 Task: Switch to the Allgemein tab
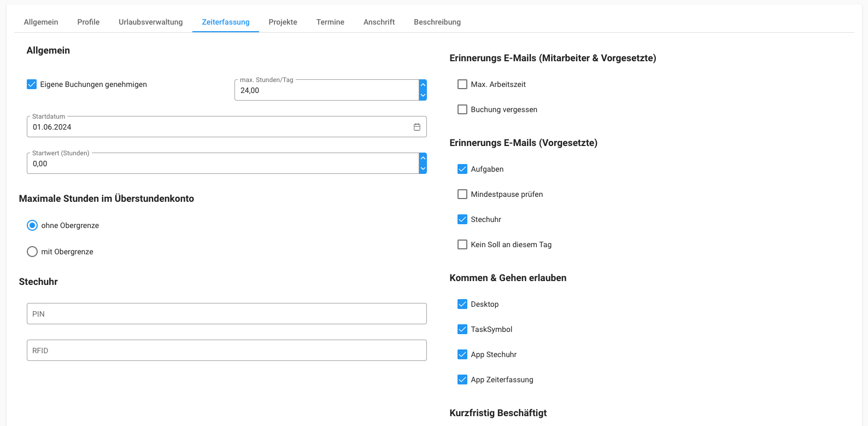[x=41, y=22]
